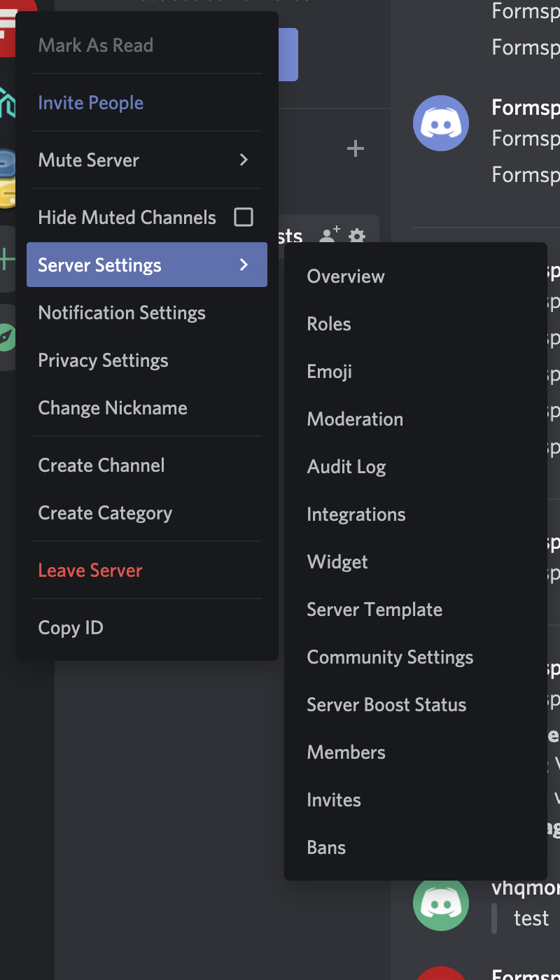The width and height of the screenshot is (560, 980).
Task: Open Explore Public Servers compass icon
Action: coord(7,337)
